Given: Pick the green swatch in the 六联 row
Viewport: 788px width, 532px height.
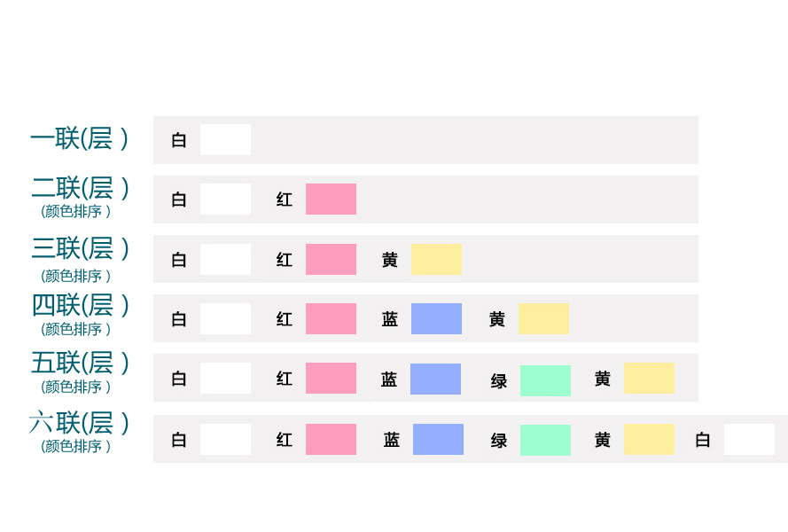Looking at the screenshot, I should click(x=545, y=440).
